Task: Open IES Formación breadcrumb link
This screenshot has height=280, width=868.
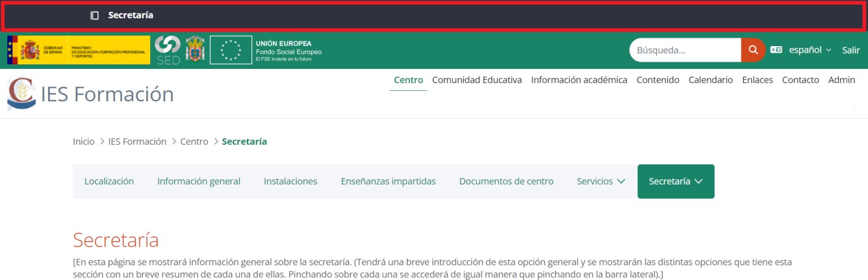Action: click(137, 141)
